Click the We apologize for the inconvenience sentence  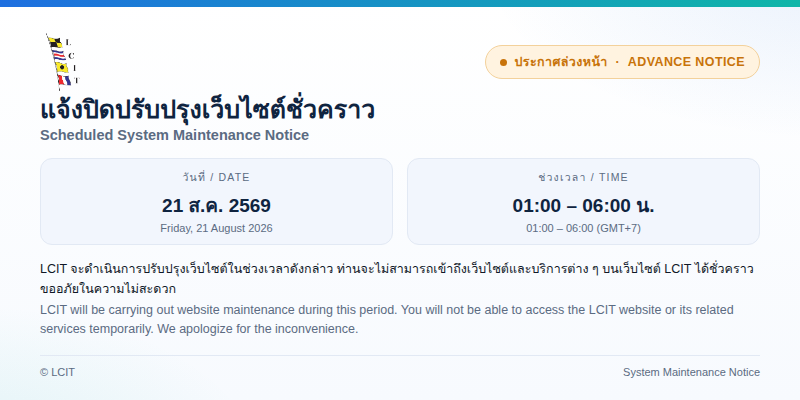tap(258, 329)
